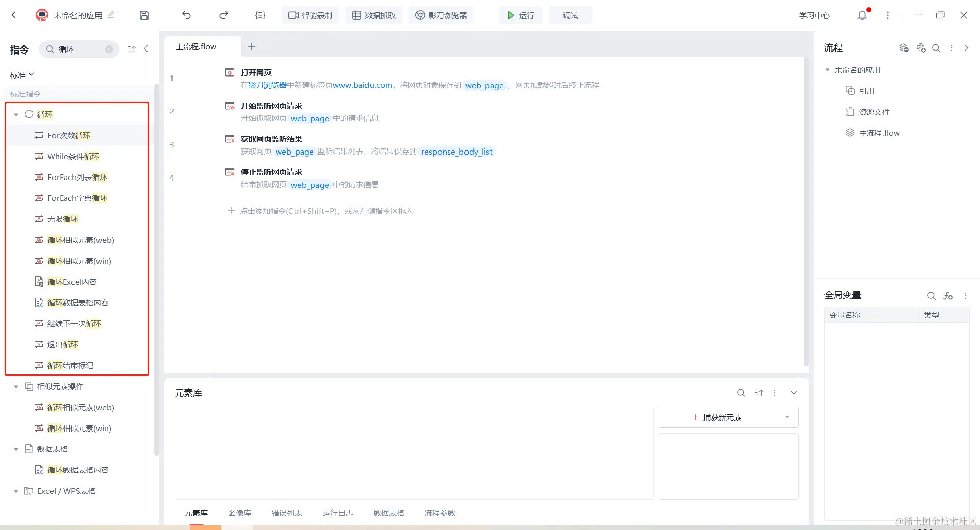This screenshot has width=980, height=530.
Task: Click the edit pencil beside app name
Action: [x=111, y=15]
